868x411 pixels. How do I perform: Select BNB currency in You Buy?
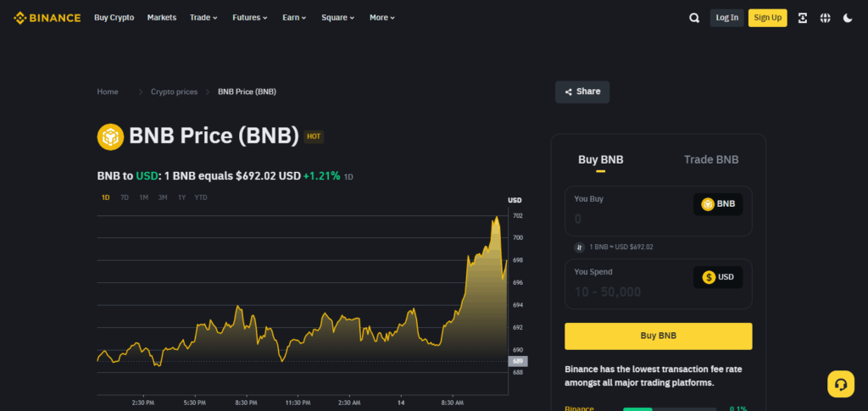[x=718, y=204]
